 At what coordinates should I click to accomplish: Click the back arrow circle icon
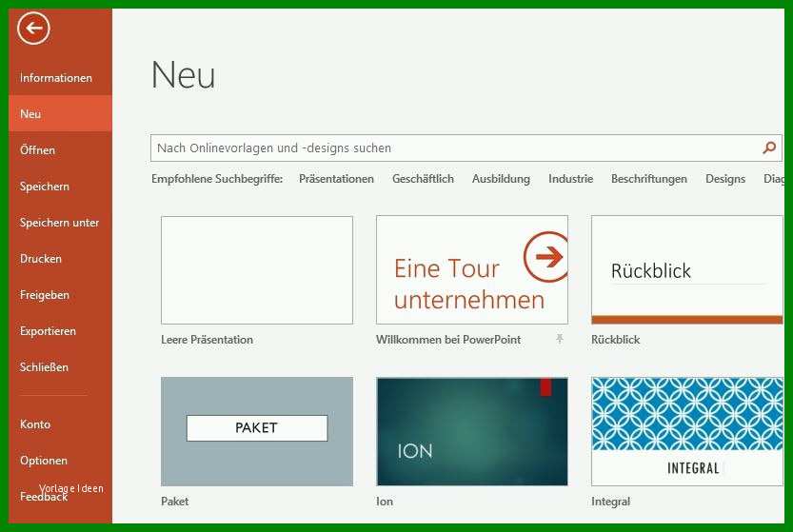pyautogui.click(x=33, y=29)
